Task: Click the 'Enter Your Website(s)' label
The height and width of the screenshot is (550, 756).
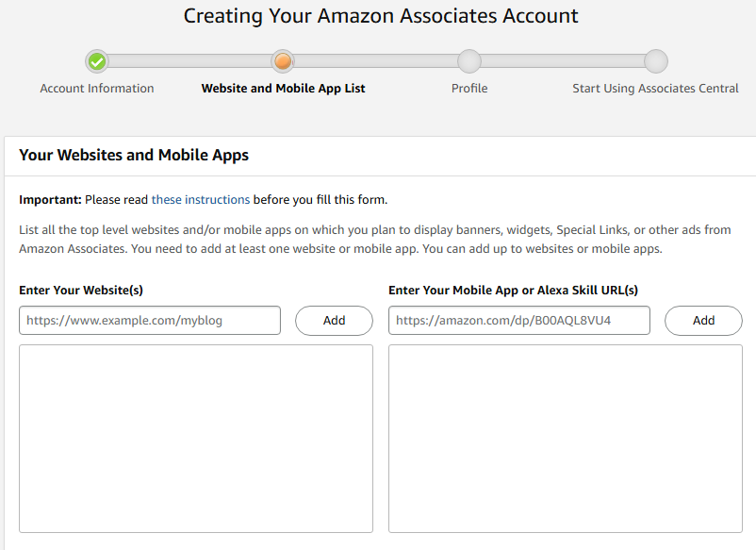Action: point(81,290)
